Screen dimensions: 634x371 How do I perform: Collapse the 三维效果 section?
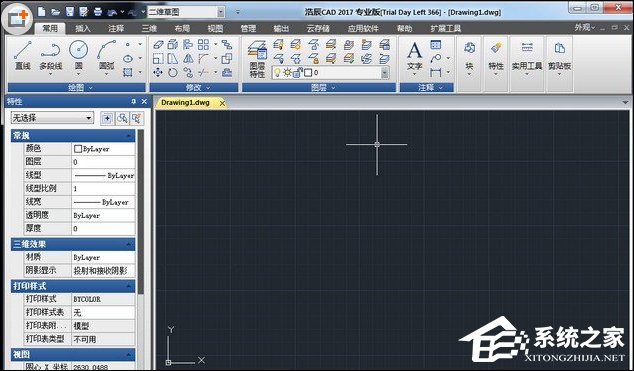click(129, 244)
